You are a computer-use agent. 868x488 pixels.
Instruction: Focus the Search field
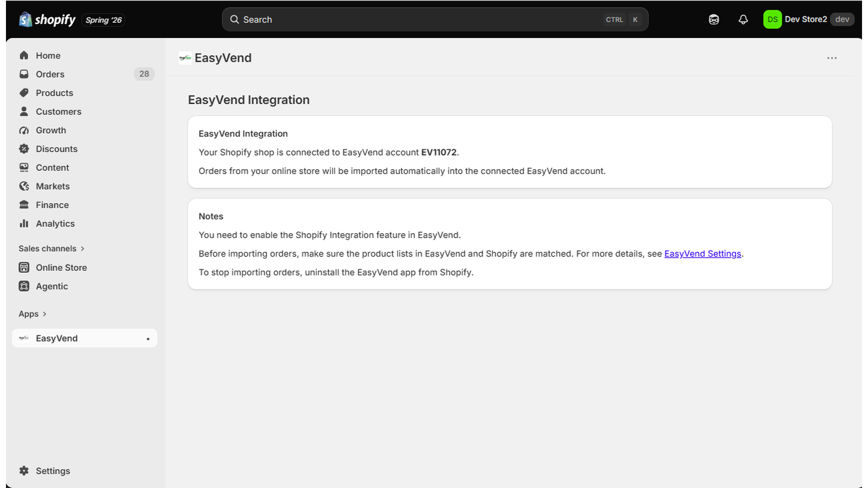pos(435,20)
